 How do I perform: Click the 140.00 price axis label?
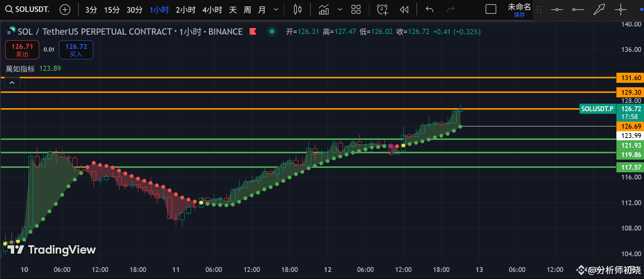631,24
